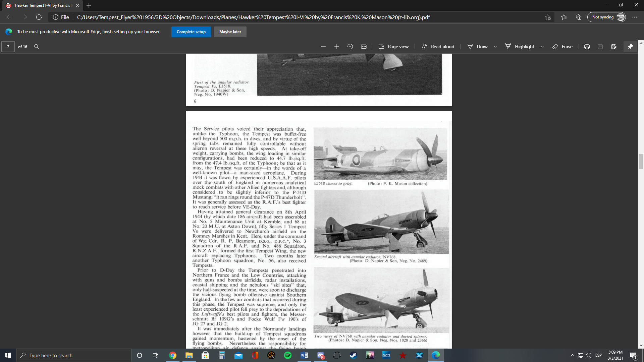This screenshot has width=644, height=362.
Task: Select the Hawker Tempest PDF tab
Action: click(x=42, y=5)
